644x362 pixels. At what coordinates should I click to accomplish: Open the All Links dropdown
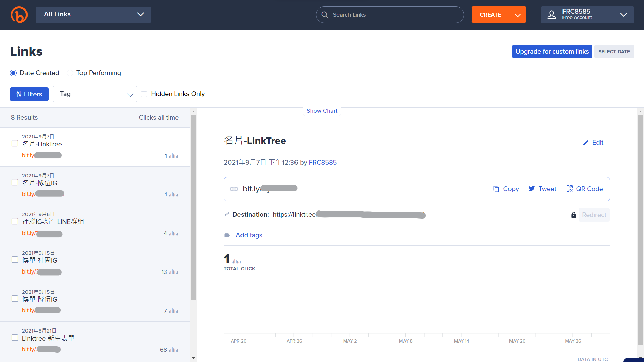[93, 15]
